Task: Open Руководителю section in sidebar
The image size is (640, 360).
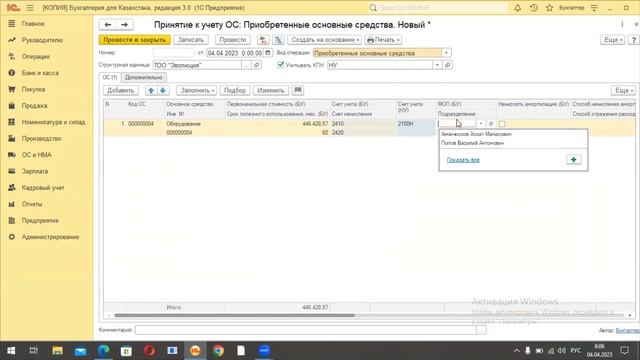Action: pos(42,40)
